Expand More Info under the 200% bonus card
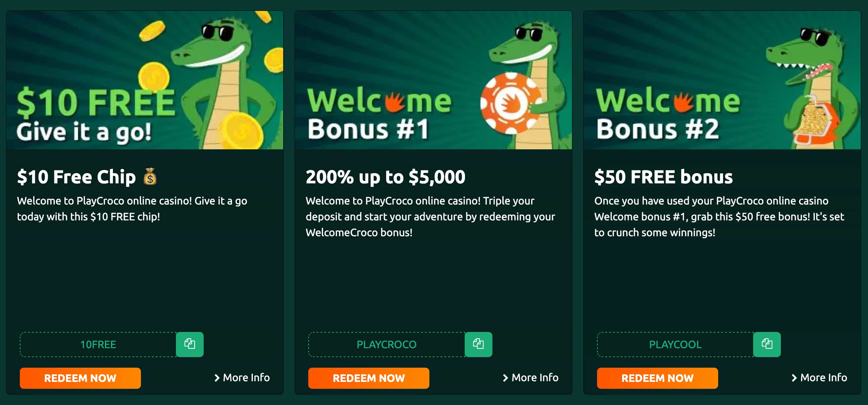This screenshot has width=868, height=405. (x=530, y=378)
